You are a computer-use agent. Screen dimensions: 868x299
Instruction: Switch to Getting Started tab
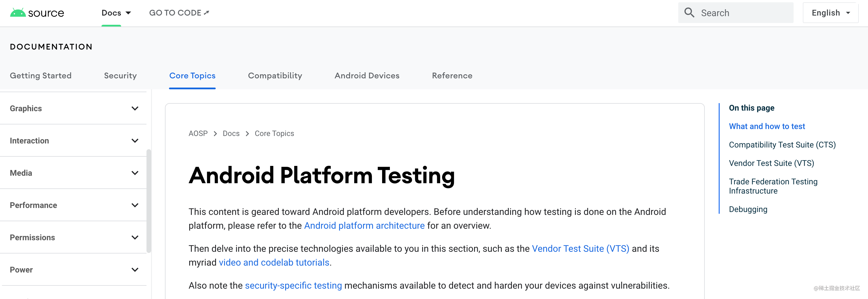(41, 75)
